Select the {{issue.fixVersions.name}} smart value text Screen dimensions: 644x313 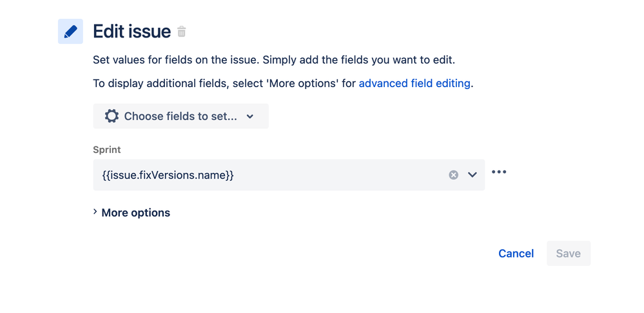coord(168,175)
